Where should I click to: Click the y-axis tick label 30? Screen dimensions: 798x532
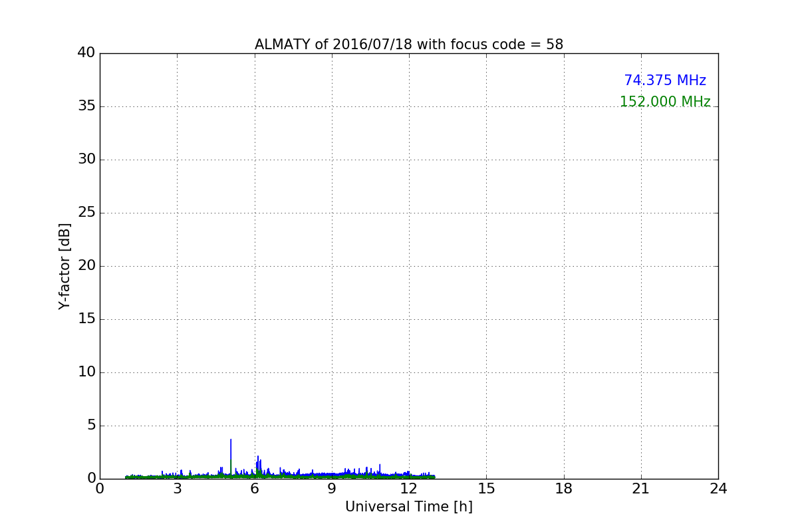pos(86,160)
